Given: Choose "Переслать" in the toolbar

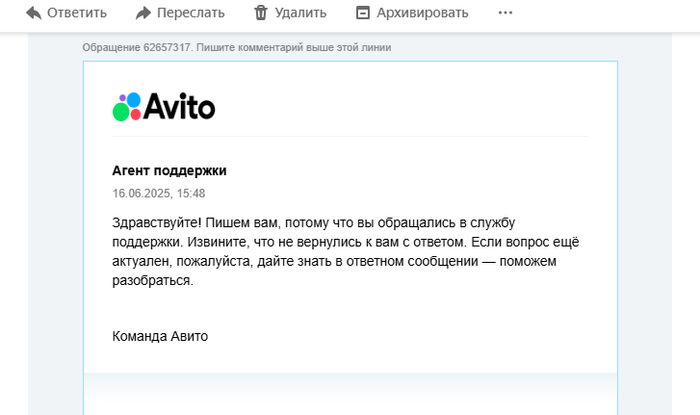Looking at the screenshot, I should point(192,13).
